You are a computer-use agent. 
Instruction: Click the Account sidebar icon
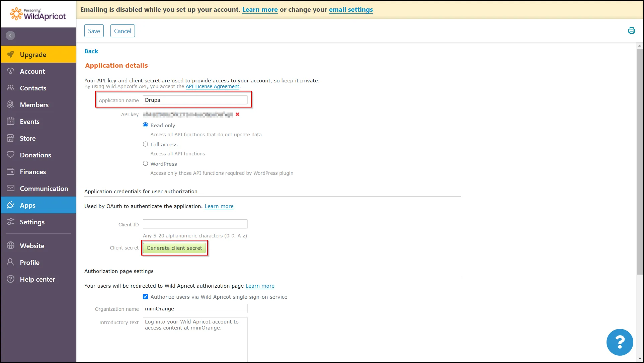(x=11, y=71)
